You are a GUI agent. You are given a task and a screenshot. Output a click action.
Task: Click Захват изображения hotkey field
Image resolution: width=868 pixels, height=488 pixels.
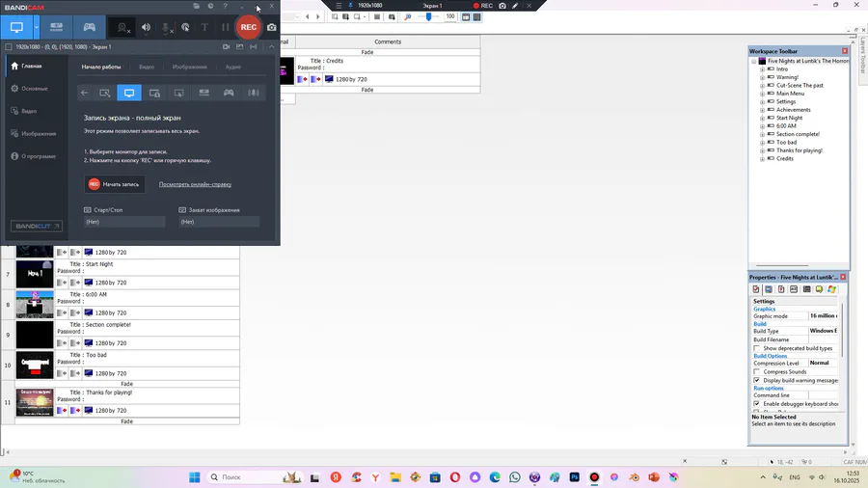(219, 222)
